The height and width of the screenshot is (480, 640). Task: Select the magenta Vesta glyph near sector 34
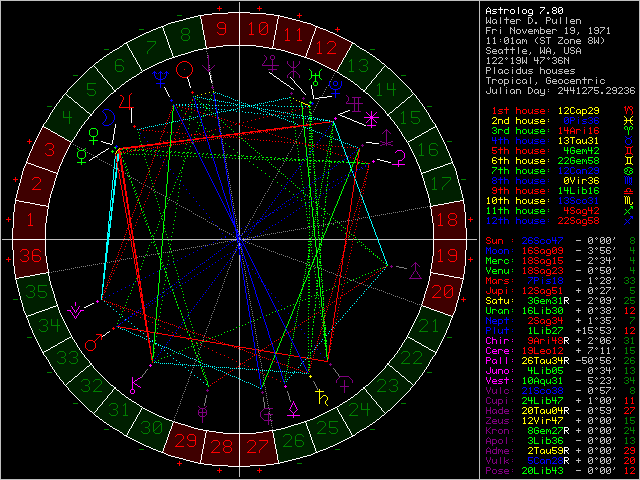pyautogui.click(x=75, y=311)
